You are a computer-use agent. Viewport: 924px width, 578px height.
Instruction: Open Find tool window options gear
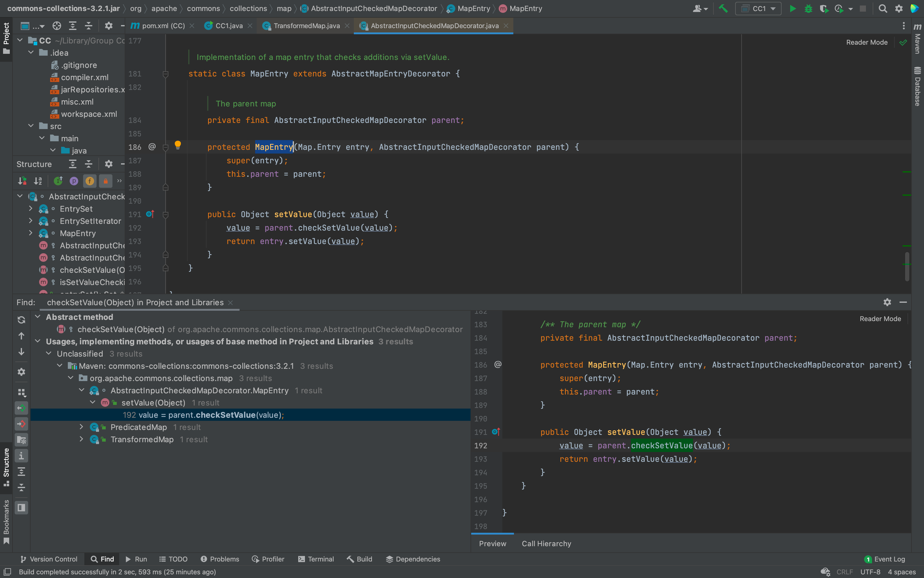[887, 302]
